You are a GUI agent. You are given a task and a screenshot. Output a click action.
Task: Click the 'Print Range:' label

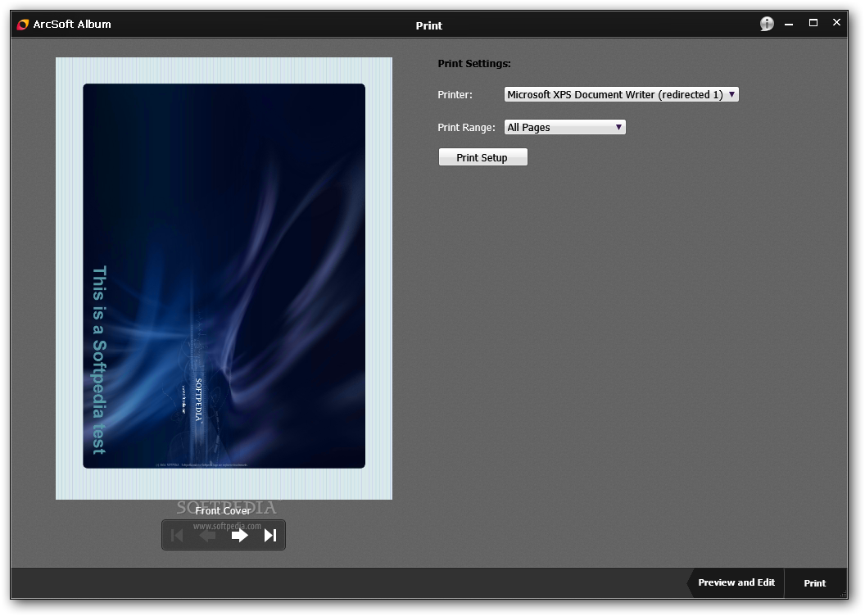tap(466, 128)
